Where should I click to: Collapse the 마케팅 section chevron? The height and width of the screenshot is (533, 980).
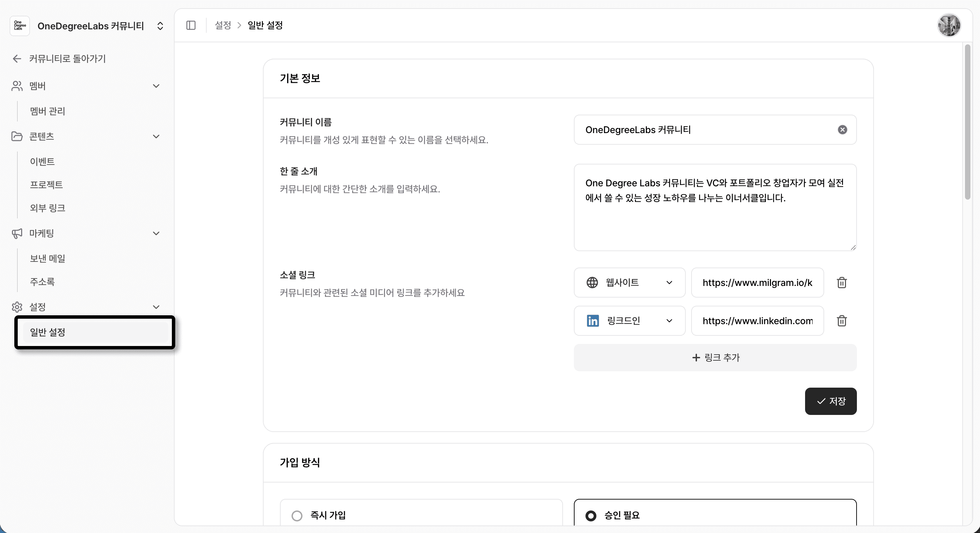156,233
